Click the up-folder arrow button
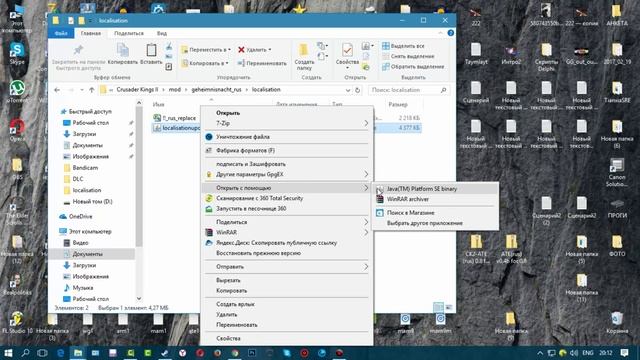Viewport: 640px width, 360px height. (91, 90)
